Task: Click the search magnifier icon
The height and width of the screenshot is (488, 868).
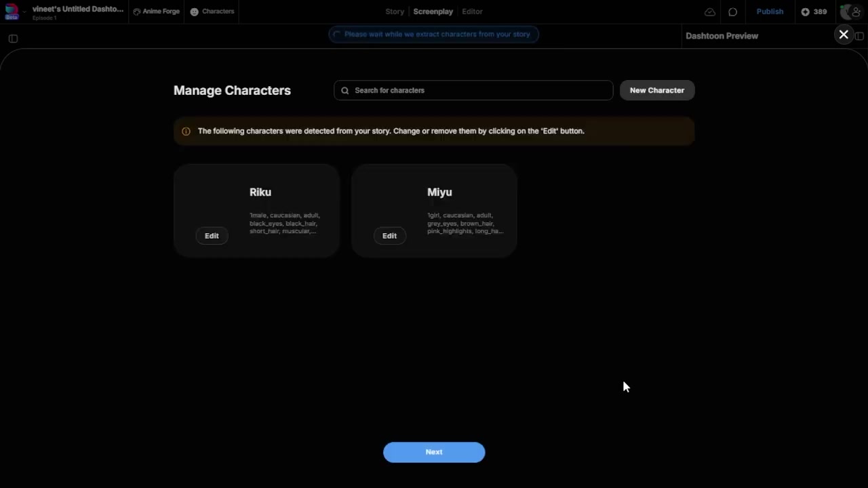Action: point(344,90)
